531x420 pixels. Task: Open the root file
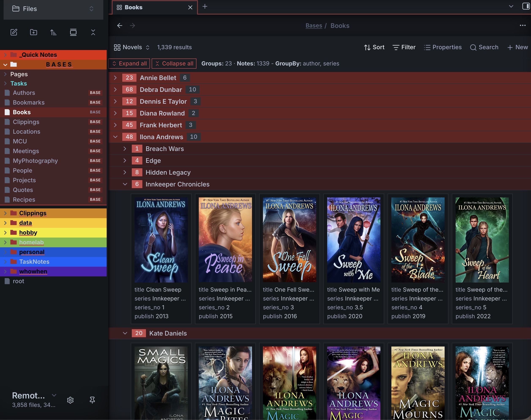point(53,281)
